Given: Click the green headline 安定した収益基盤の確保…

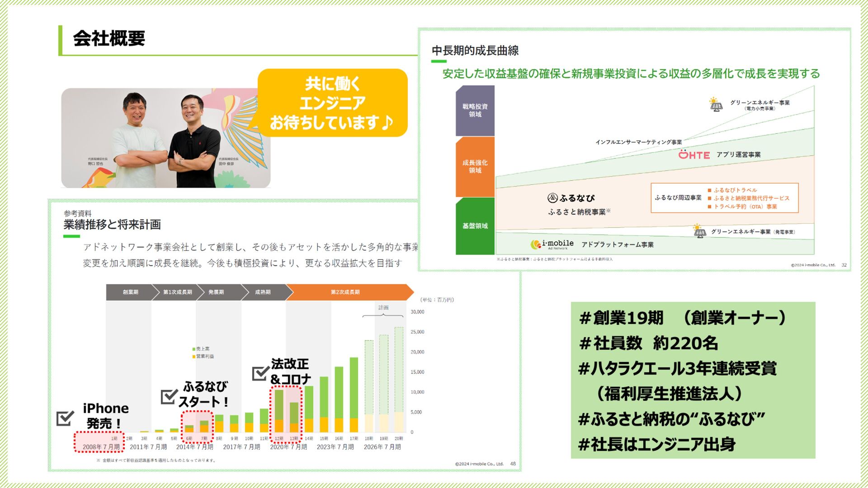Looking at the screenshot, I should point(631,74).
